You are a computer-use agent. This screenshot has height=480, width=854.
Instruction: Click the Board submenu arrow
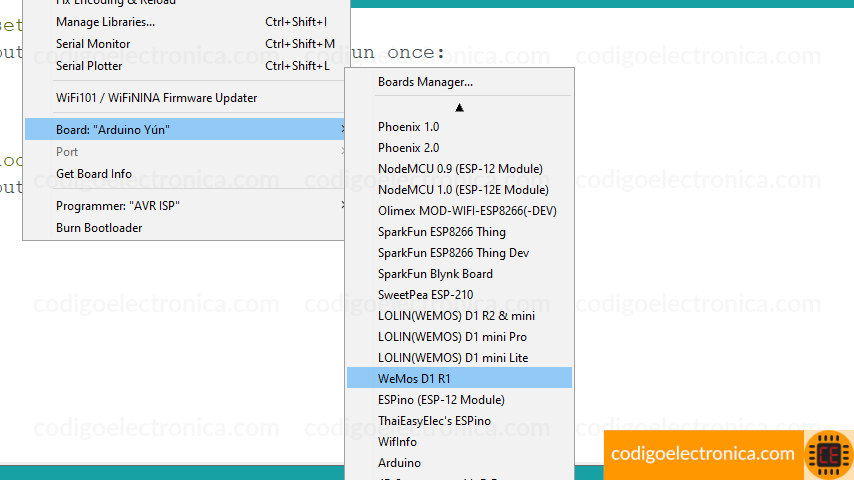(x=342, y=129)
